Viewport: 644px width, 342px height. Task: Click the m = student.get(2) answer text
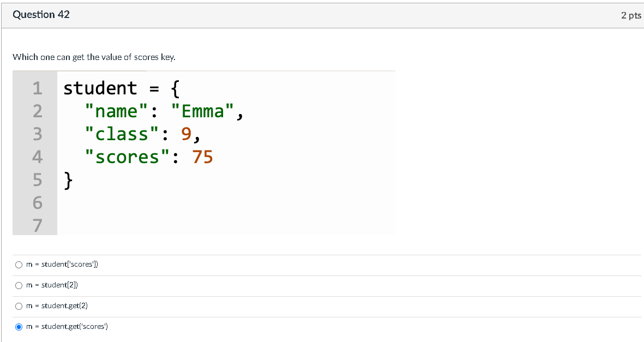click(x=57, y=305)
